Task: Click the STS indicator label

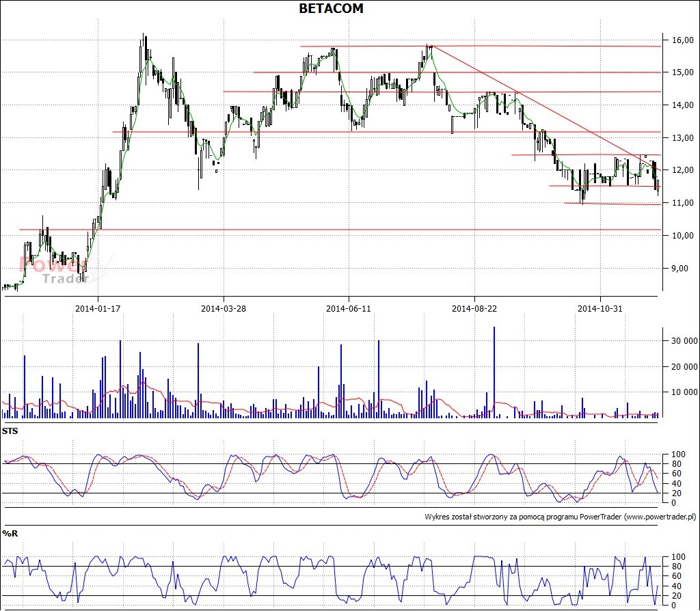Action: 10,431
